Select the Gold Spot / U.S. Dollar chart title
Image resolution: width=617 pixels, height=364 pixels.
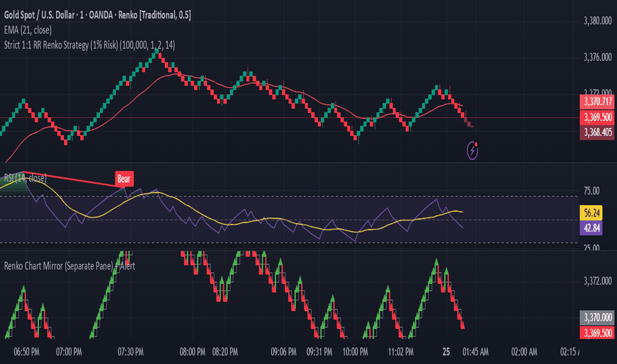coord(97,15)
